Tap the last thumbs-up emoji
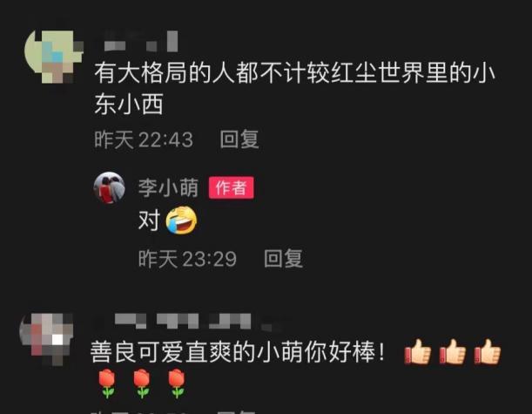The height and width of the screenshot is (414, 532). (488, 352)
